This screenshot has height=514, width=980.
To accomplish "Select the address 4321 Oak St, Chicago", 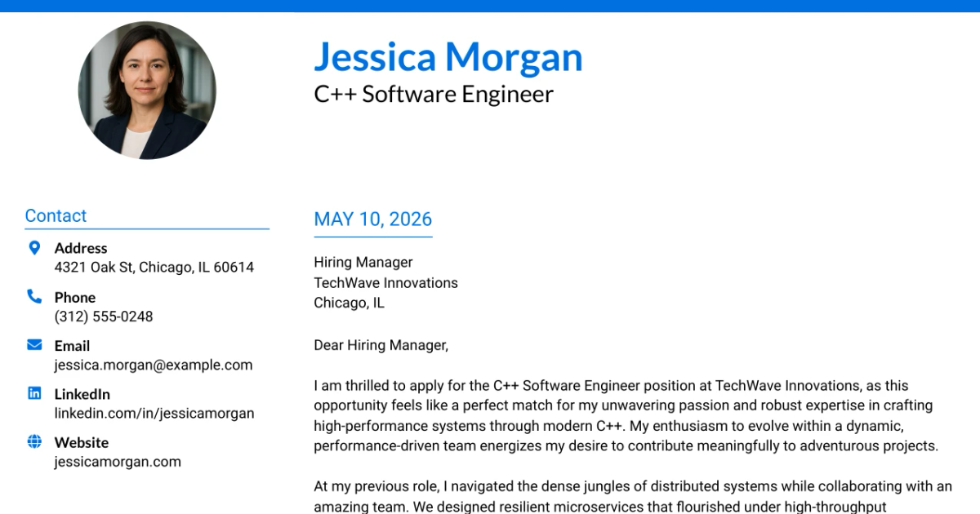I will 154,268.
